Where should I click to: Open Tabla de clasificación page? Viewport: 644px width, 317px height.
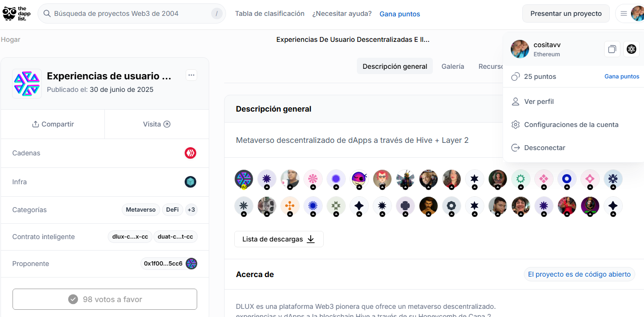[x=270, y=13]
